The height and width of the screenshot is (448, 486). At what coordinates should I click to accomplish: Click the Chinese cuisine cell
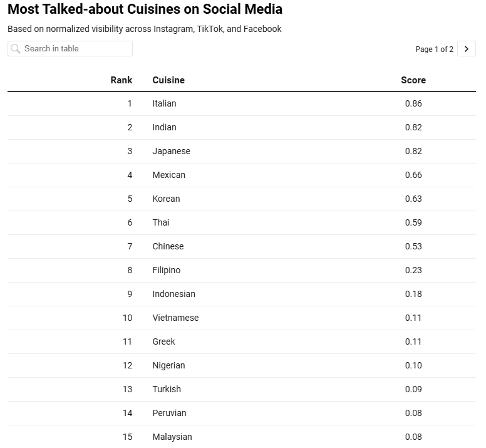tap(168, 246)
